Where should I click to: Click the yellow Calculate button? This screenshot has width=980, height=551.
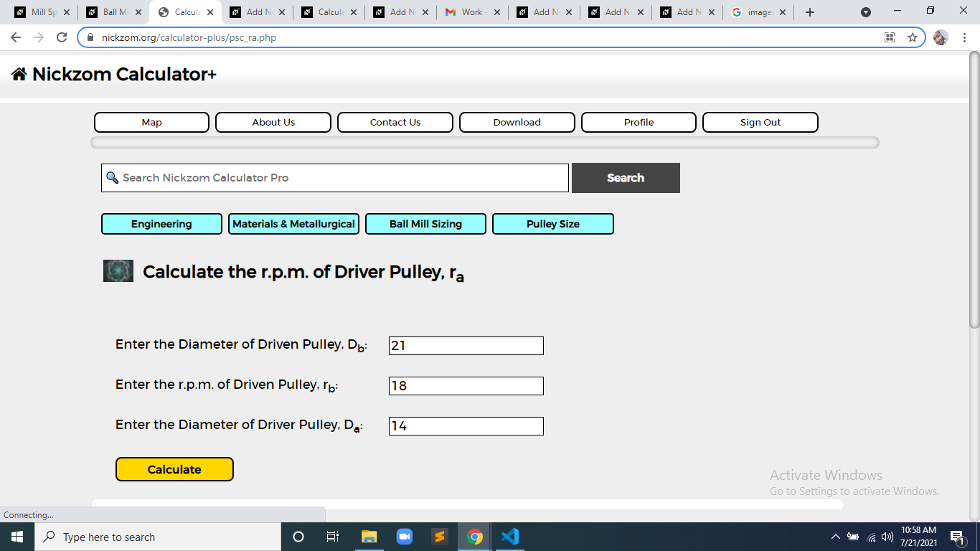(174, 469)
